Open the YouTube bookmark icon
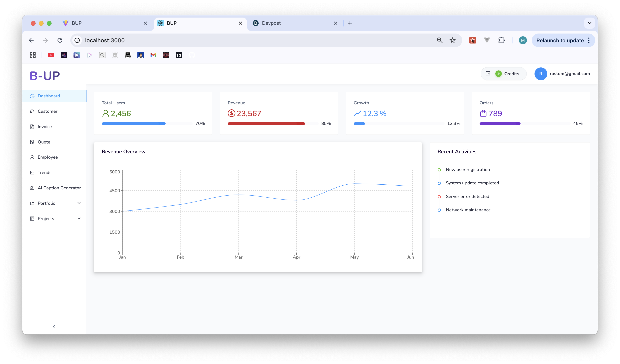620x364 pixels. click(x=51, y=55)
